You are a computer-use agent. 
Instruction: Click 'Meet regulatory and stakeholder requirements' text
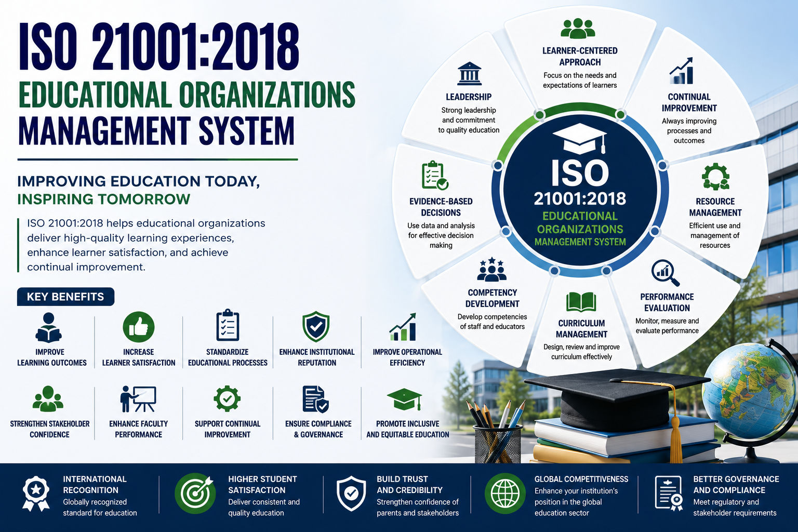pyautogui.click(x=735, y=507)
